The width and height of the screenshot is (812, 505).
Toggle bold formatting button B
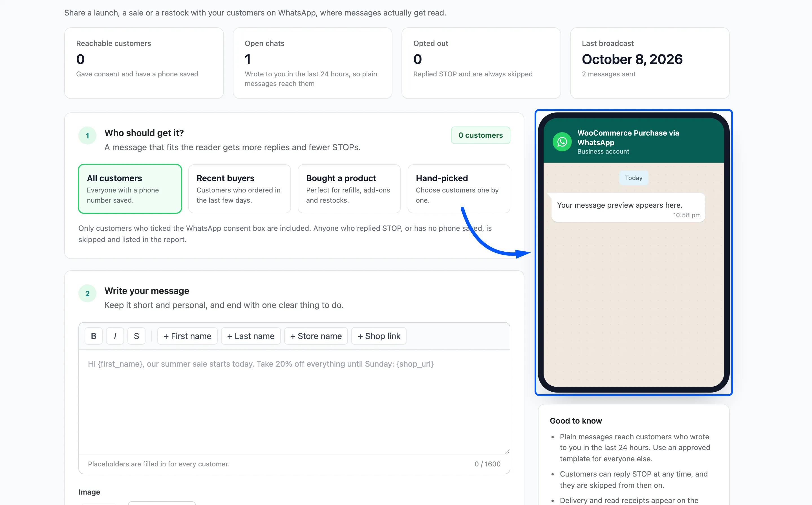[x=94, y=336]
